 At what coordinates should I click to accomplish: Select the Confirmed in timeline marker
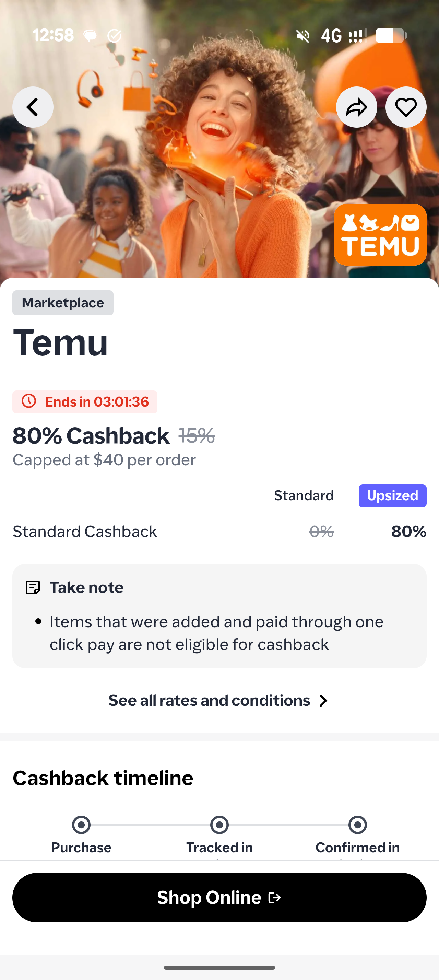(x=358, y=825)
